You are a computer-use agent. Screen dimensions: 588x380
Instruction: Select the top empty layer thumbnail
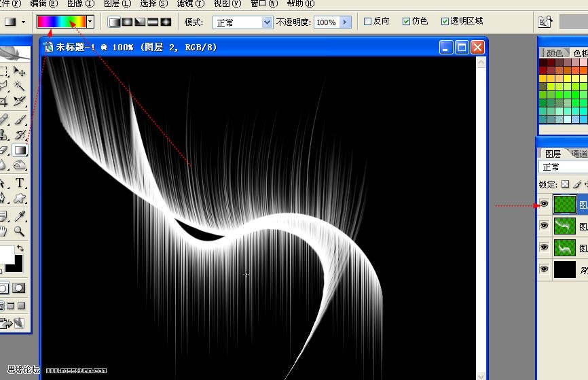point(565,205)
